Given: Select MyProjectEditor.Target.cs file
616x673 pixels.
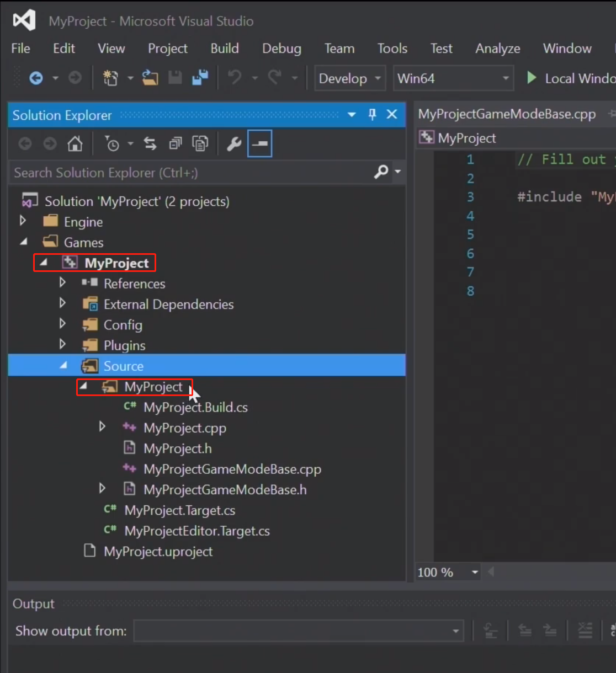Looking at the screenshot, I should 197,531.
